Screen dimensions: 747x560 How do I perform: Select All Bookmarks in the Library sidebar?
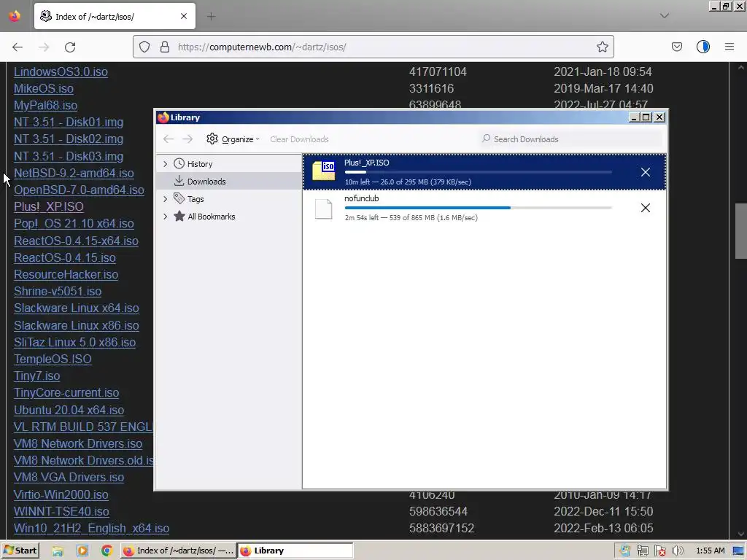click(228, 217)
